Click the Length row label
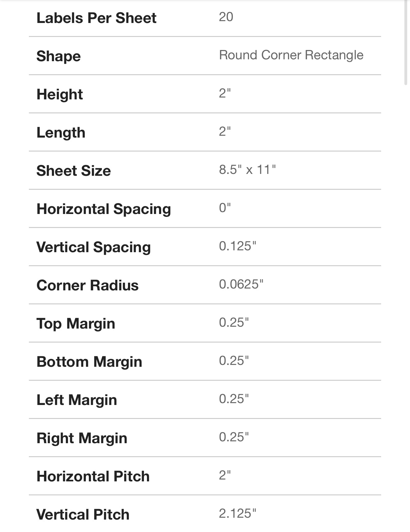410x532 pixels. click(61, 133)
